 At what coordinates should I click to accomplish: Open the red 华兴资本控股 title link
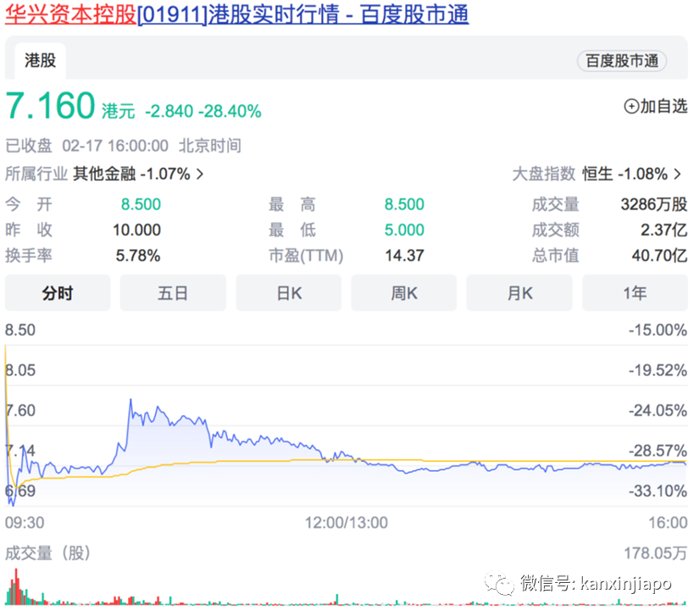point(70,14)
